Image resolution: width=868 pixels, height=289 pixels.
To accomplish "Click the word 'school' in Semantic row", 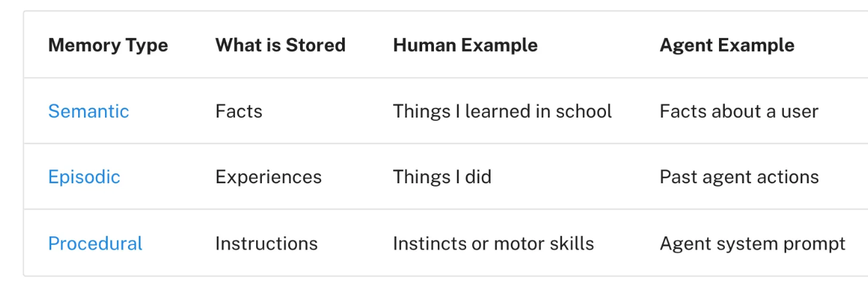I will click(x=583, y=111).
